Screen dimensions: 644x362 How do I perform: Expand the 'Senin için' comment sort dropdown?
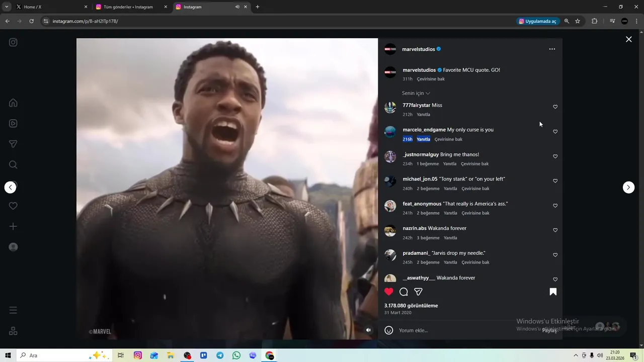(x=416, y=93)
